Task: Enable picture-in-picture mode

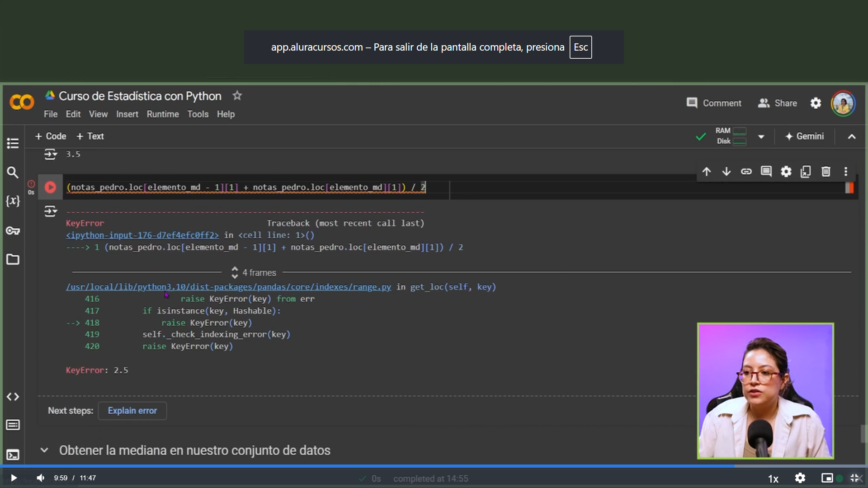Action: pos(827,478)
